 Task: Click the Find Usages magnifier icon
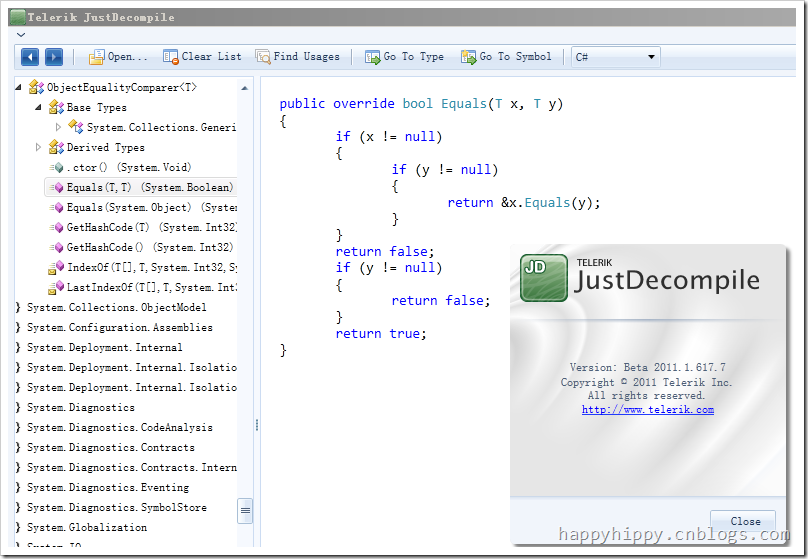[263, 57]
